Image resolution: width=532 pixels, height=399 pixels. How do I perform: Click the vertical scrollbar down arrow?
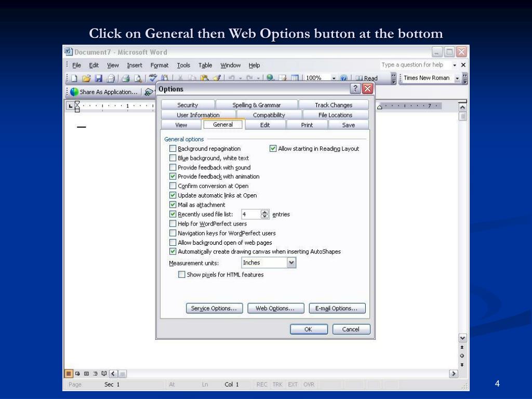tap(462, 338)
